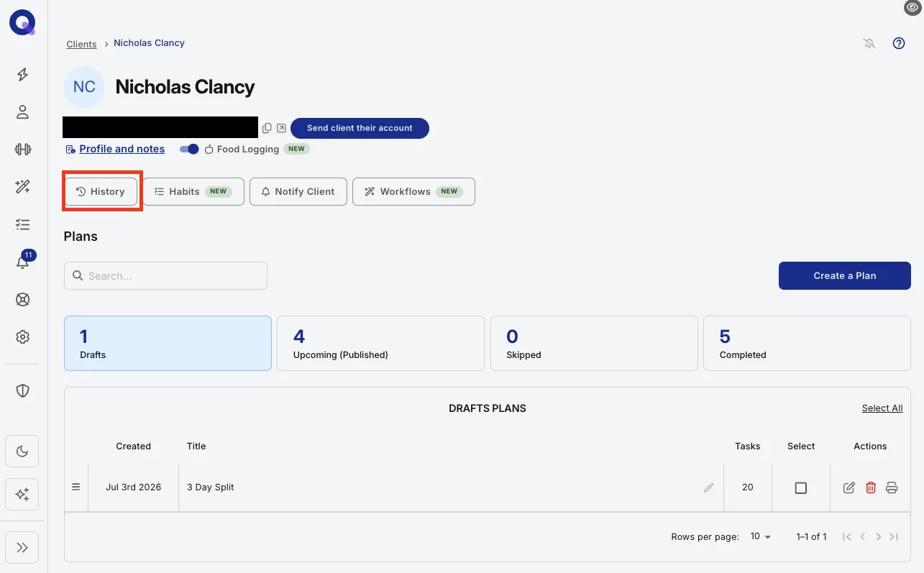
Task: Select the Drafts plans card
Action: click(168, 343)
